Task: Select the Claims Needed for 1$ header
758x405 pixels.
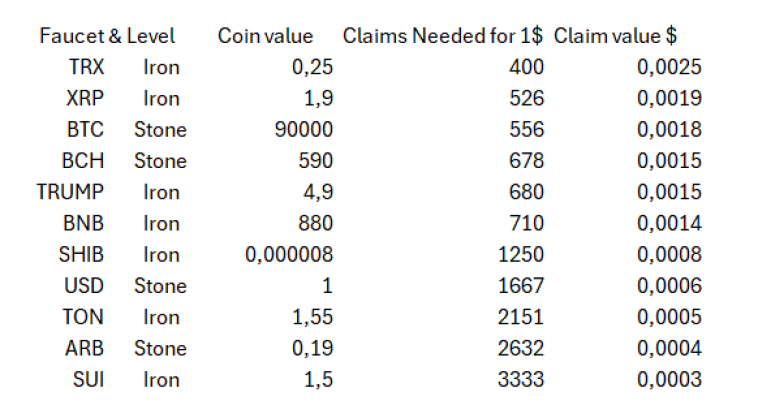Action: tap(443, 36)
